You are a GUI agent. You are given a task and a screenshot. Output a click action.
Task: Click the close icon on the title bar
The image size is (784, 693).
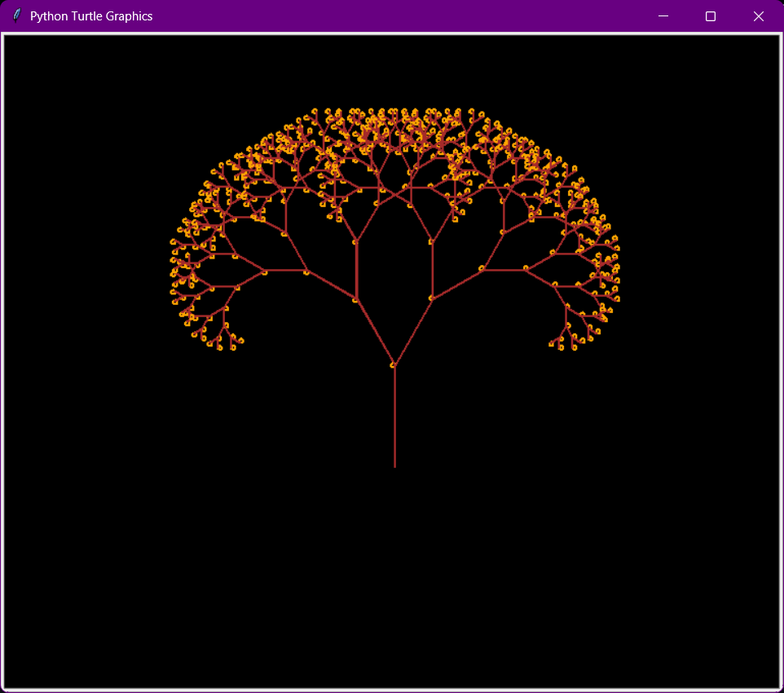(758, 15)
